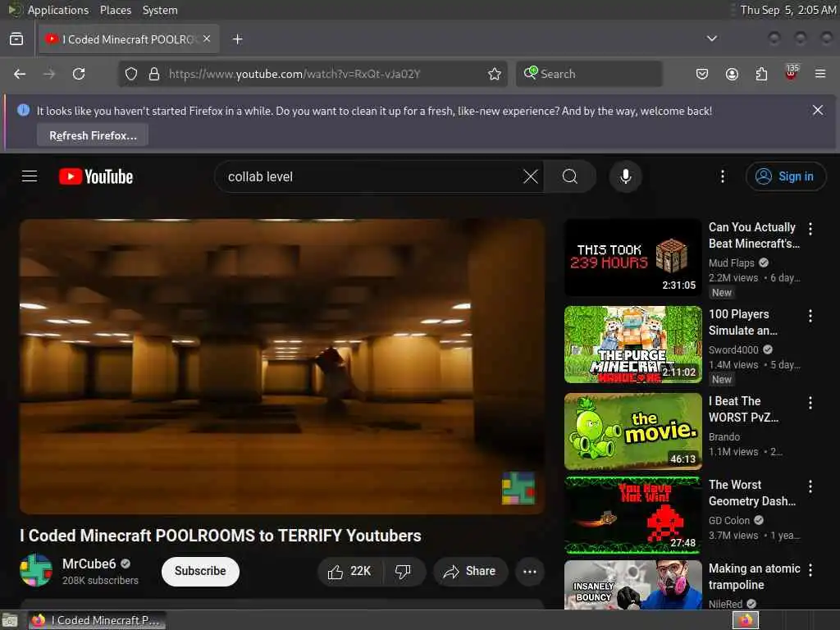Image resolution: width=840 pixels, height=630 pixels.
Task: Click the Firefox Search box
Action: 589,73
